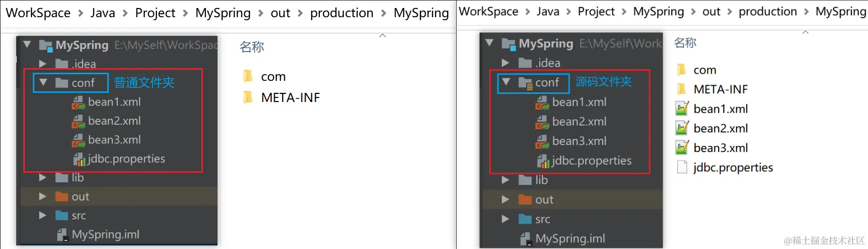868x249 pixels.
Task: Click the bean2.xml file icon in the right file explorer
Action: tap(682, 128)
